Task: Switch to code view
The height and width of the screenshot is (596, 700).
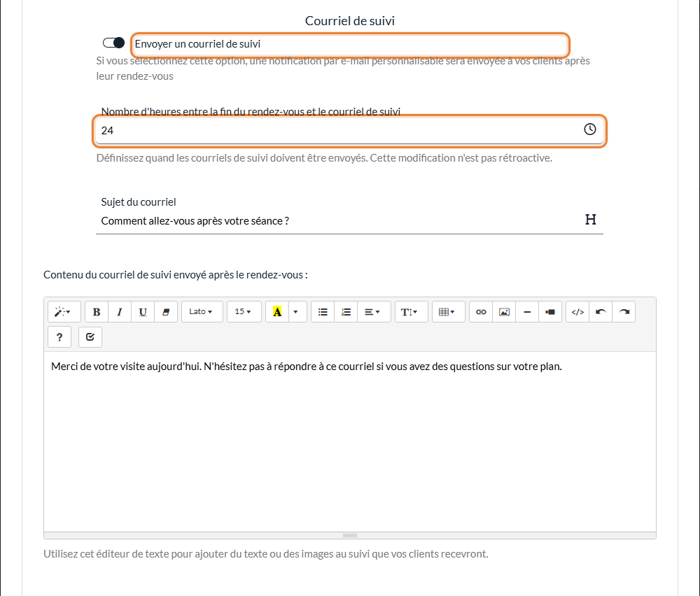Action: 577,312
